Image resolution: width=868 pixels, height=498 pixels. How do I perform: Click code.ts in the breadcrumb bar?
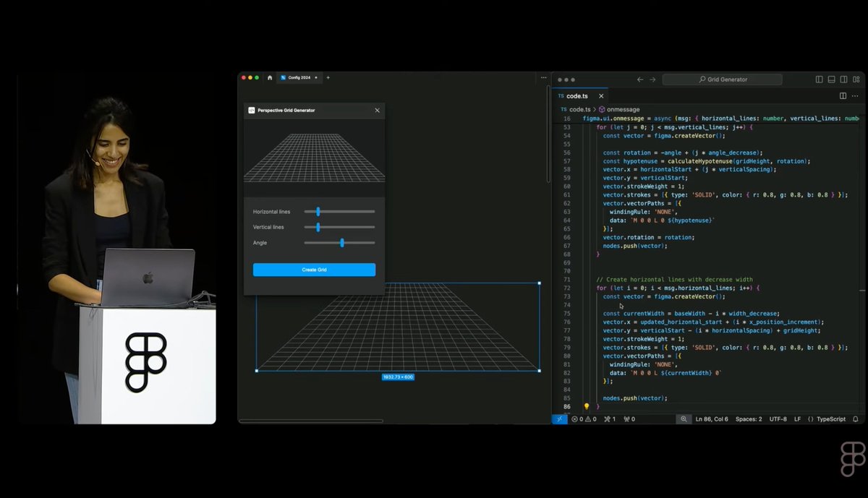(x=579, y=109)
